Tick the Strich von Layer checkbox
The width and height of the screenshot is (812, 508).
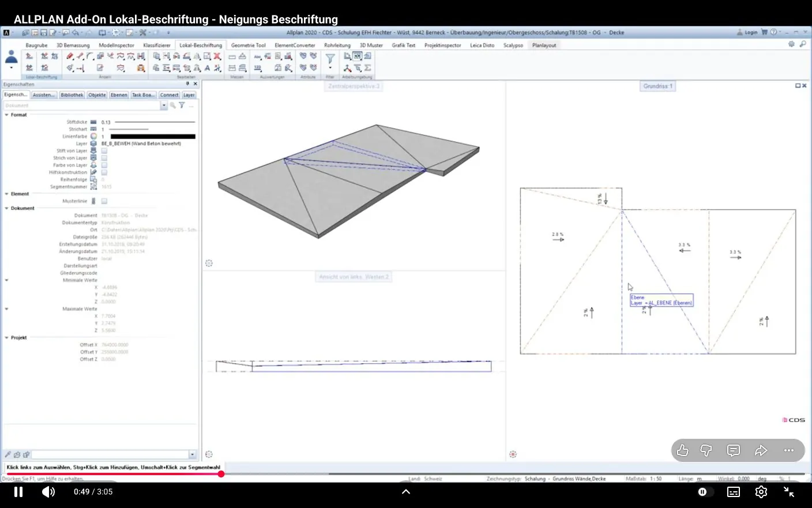click(104, 158)
